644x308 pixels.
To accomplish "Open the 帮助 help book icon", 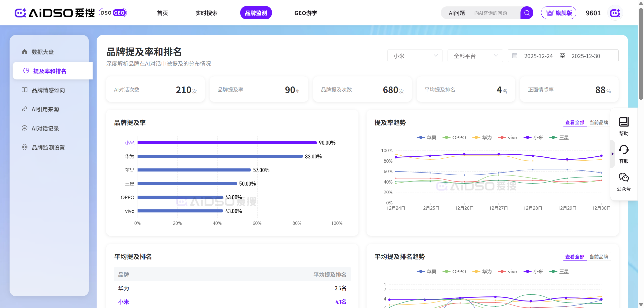I will (624, 122).
